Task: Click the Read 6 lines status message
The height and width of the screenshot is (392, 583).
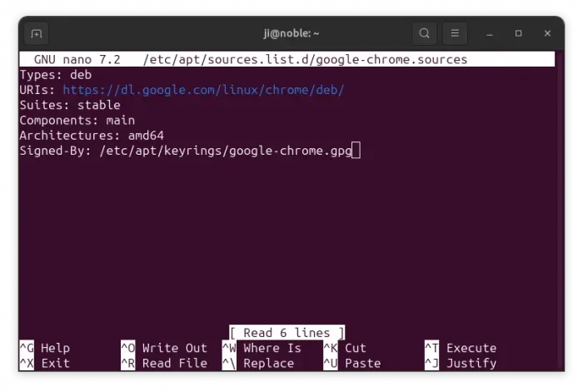Action: click(287, 333)
